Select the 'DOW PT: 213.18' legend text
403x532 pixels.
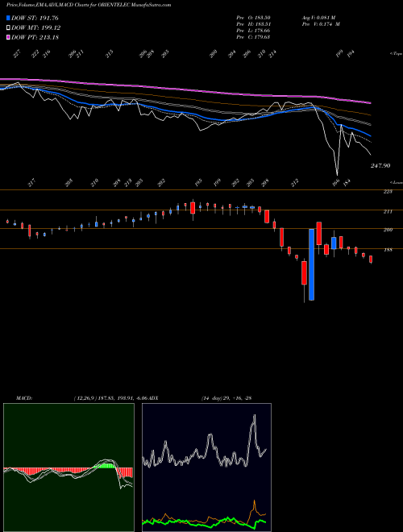[35, 37]
